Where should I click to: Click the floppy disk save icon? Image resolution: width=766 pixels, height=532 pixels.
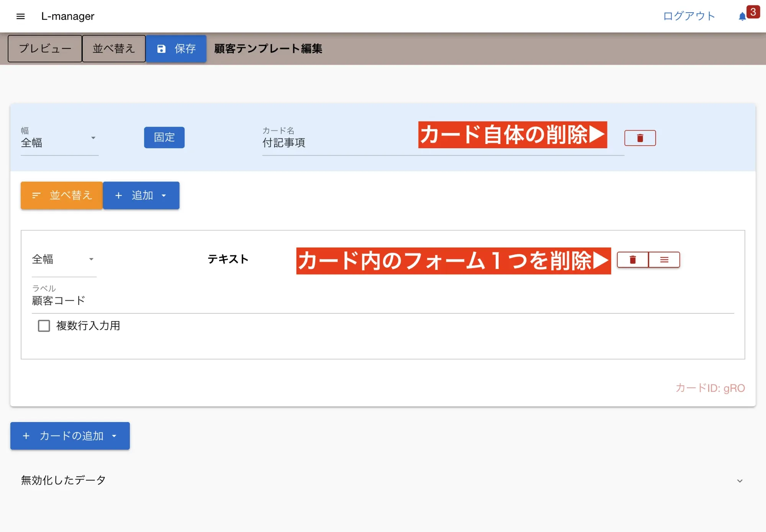pos(161,49)
